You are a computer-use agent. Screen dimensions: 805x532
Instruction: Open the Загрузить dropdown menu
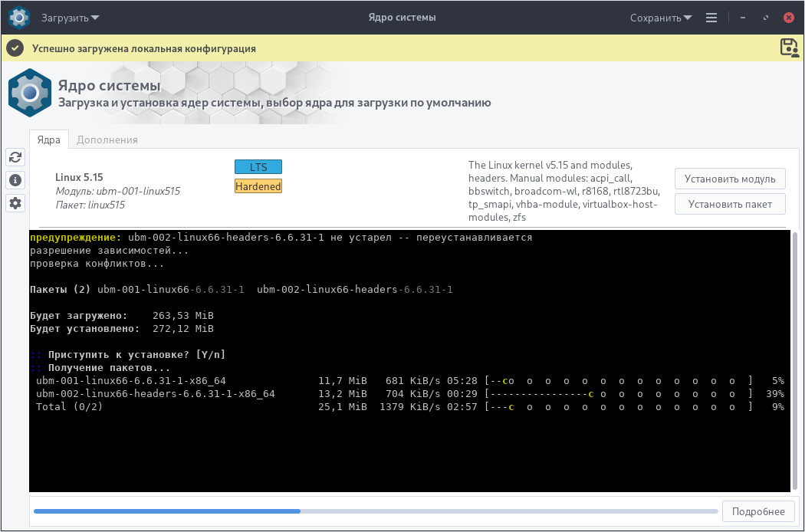tap(71, 18)
